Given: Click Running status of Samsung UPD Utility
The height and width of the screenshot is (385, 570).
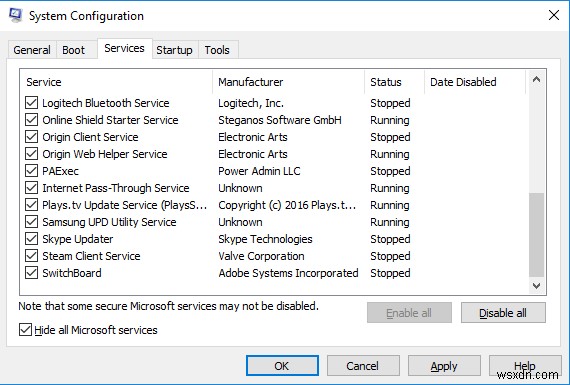Looking at the screenshot, I should click(x=390, y=222).
